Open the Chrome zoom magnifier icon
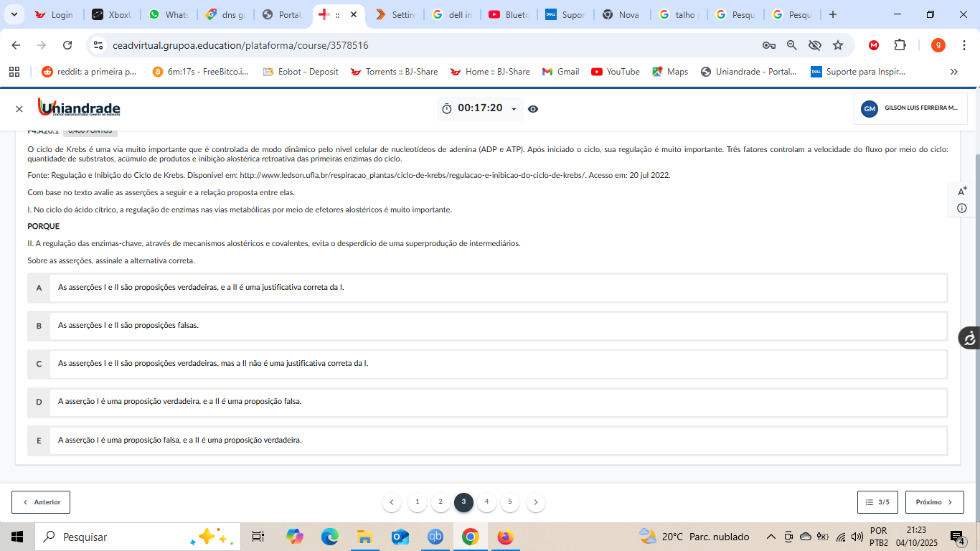980x551 pixels. [x=792, y=45]
